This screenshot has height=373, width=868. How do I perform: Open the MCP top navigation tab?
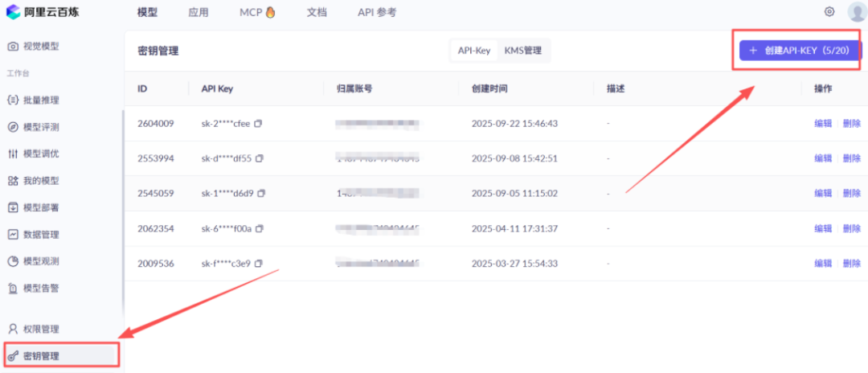pos(257,12)
